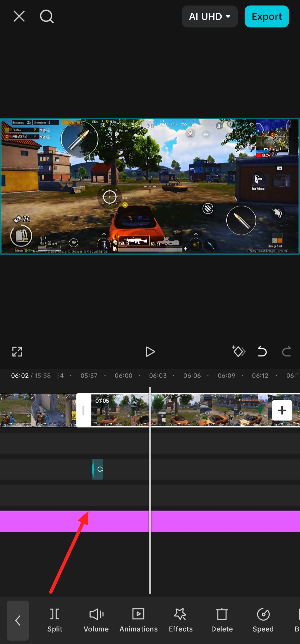Select the Split tool

click(55, 621)
